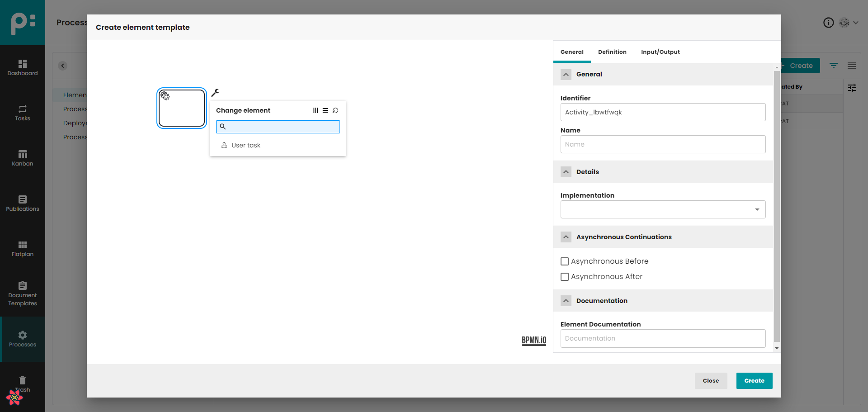
Task: Collapse the General section
Action: [x=566, y=75]
